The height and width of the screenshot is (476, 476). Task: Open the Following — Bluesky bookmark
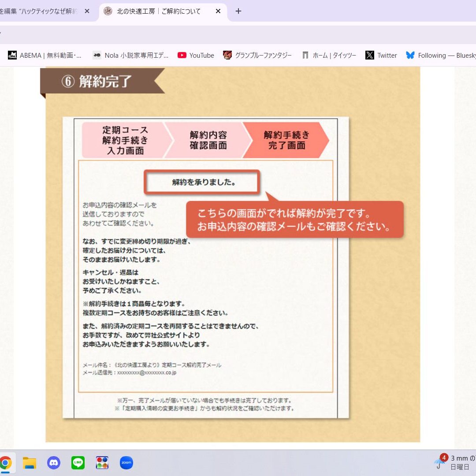coord(441,55)
